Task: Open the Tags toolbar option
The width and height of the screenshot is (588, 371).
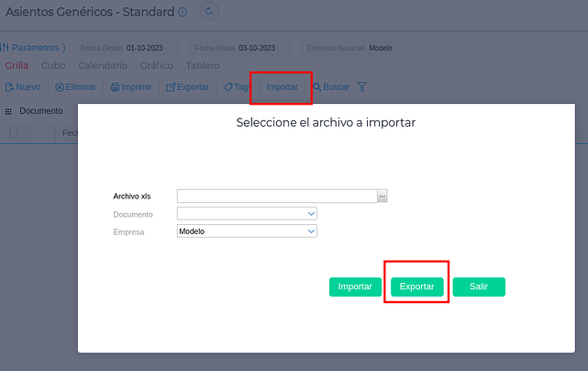Action: 237,87
